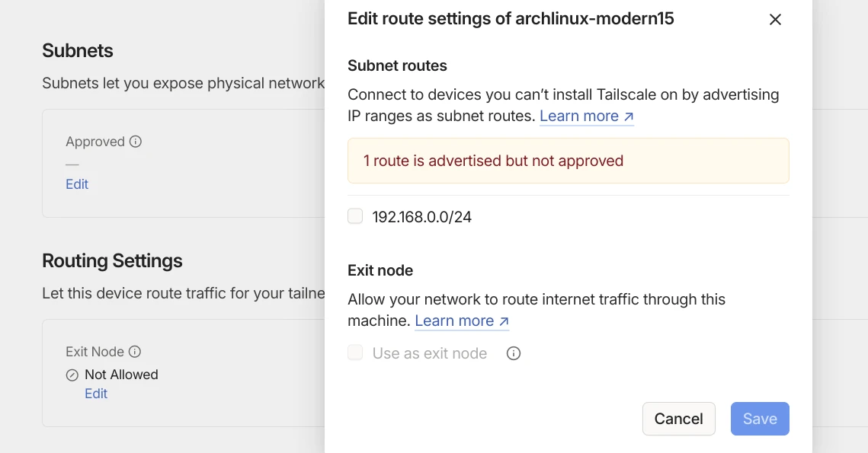This screenshot has height=453, width=868.
Task: Open Learn more link under Exit node
Action: pos(461,321)
